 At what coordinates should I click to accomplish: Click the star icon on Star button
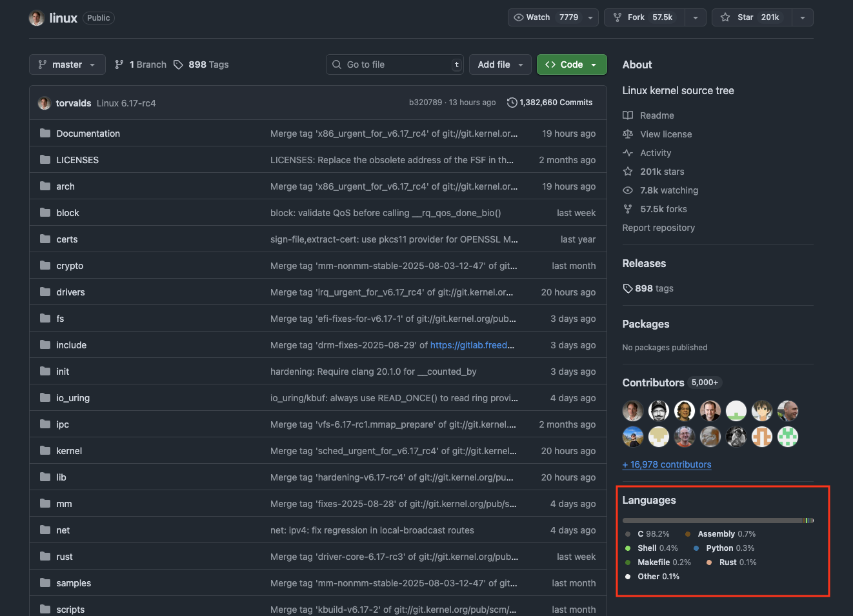point(725,17)
